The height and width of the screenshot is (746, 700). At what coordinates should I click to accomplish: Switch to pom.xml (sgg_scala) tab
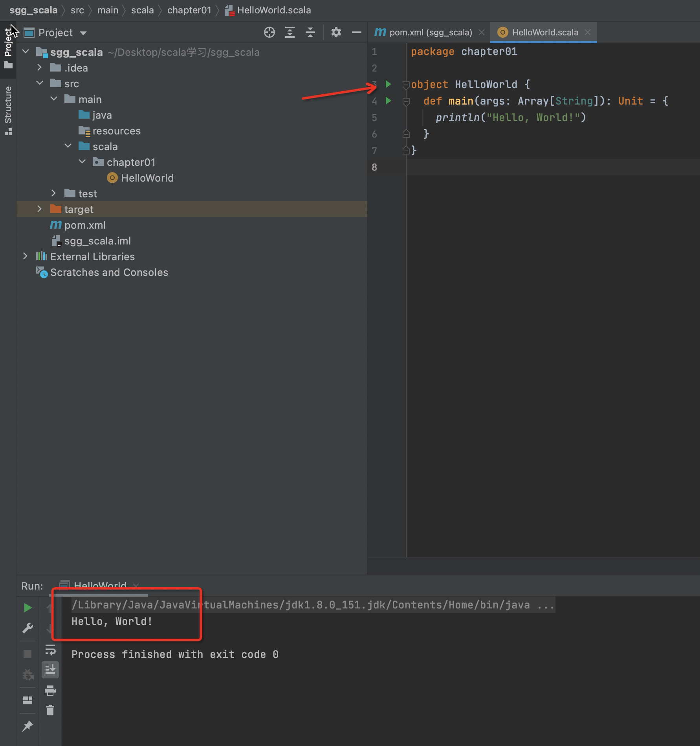pos(423,32)
